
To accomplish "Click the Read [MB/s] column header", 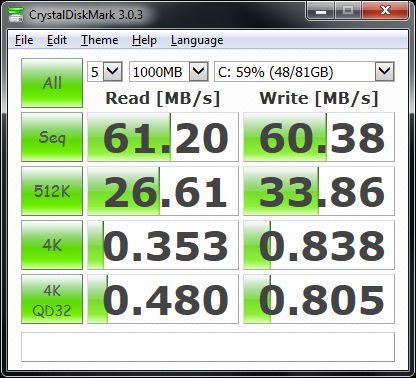I will point(163,98).
